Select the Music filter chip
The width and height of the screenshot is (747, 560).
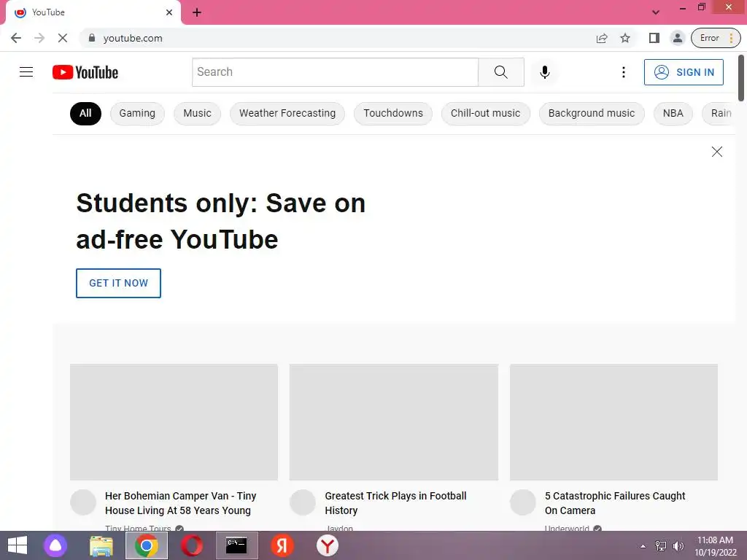click(x=197, y=113)
